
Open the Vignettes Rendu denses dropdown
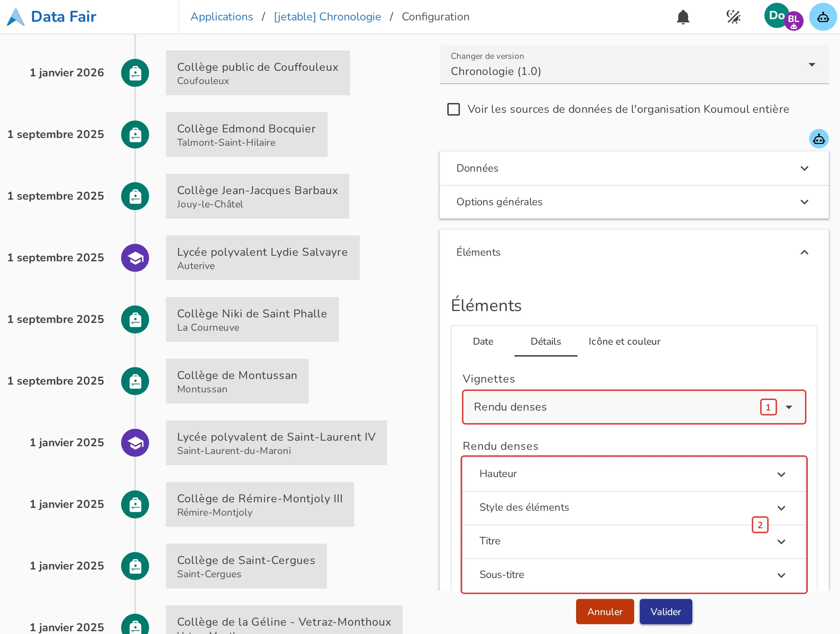(x=634, y=407)
